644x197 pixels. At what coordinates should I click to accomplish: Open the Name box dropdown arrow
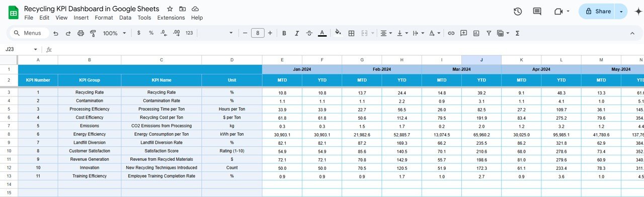coord(35,49)
